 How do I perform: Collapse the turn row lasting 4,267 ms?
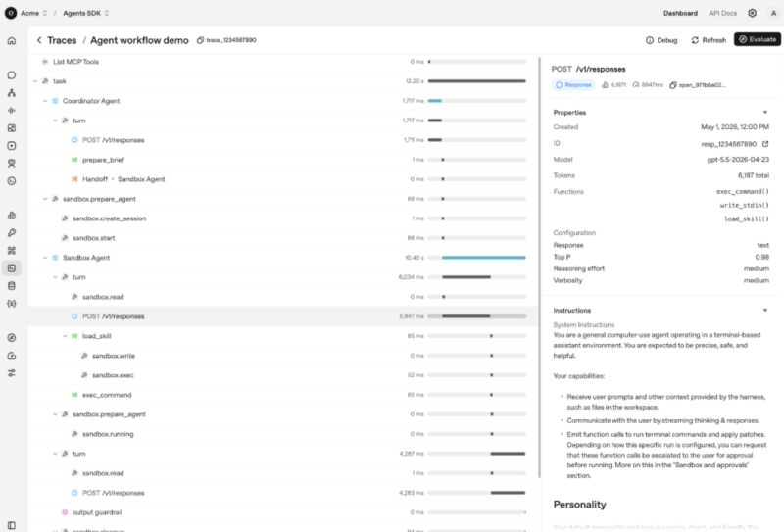[55, 454]
